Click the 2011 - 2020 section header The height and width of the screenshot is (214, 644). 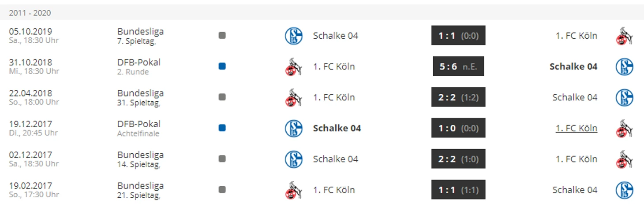click(x=30, y=13)
